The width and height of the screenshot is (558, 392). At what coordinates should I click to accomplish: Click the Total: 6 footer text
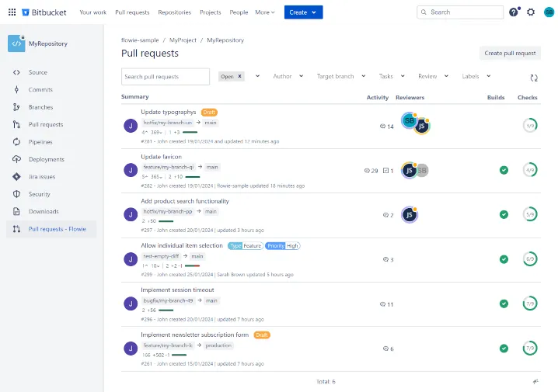326,382
